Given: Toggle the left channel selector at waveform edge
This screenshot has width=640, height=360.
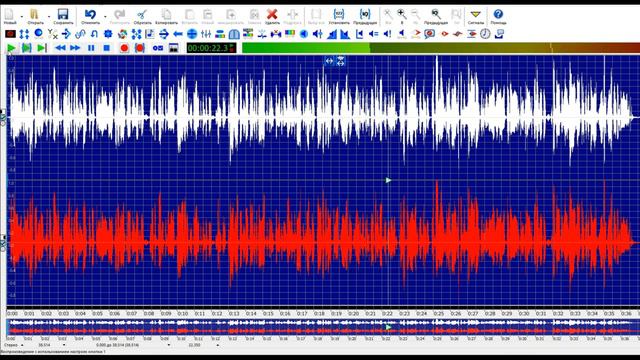Looking at the screenshot, I should coord(3,118).
